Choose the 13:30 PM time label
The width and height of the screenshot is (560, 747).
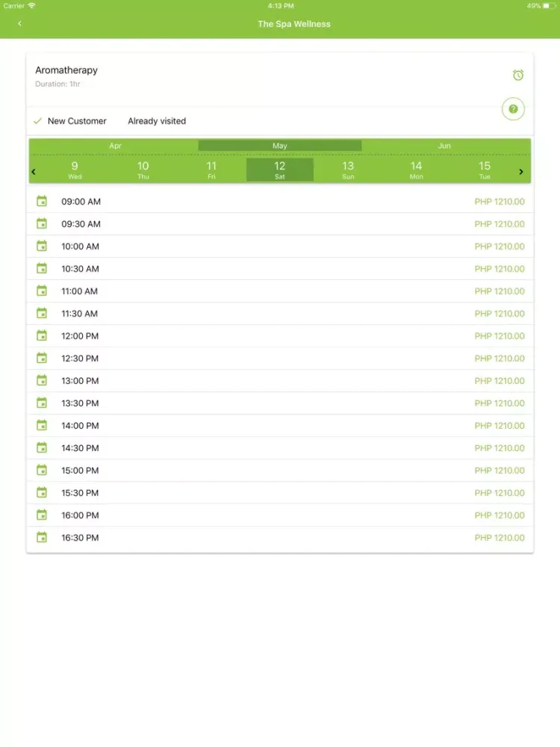(x=80, y=403)
